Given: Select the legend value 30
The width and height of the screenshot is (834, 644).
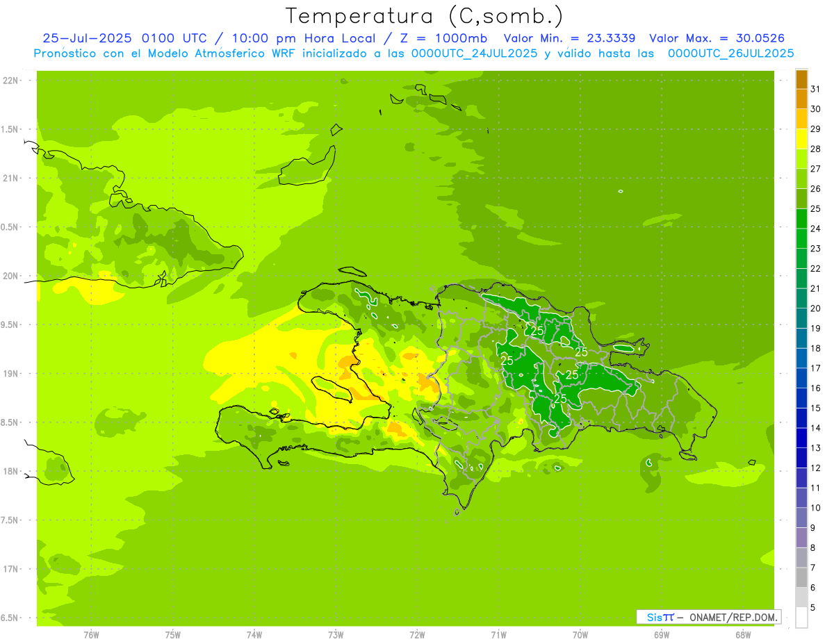Looking at the screenshot, I should click(x=815, y=109).
